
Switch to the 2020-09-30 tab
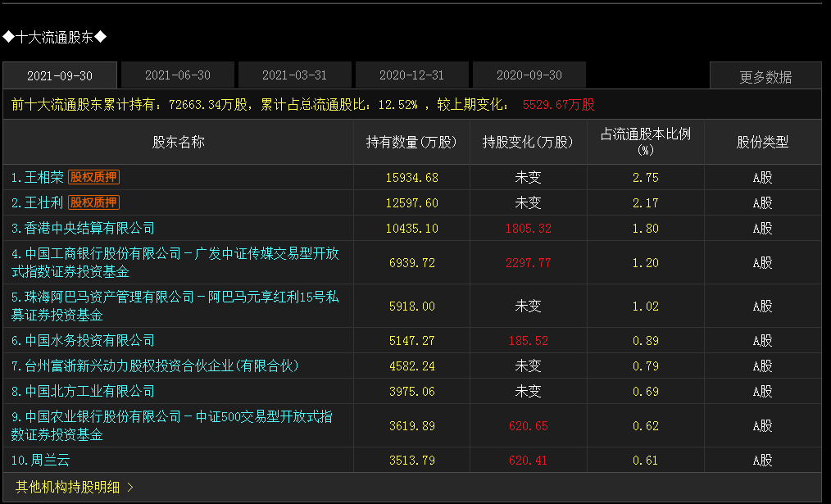pyautogui.click(x=529, y=75)
